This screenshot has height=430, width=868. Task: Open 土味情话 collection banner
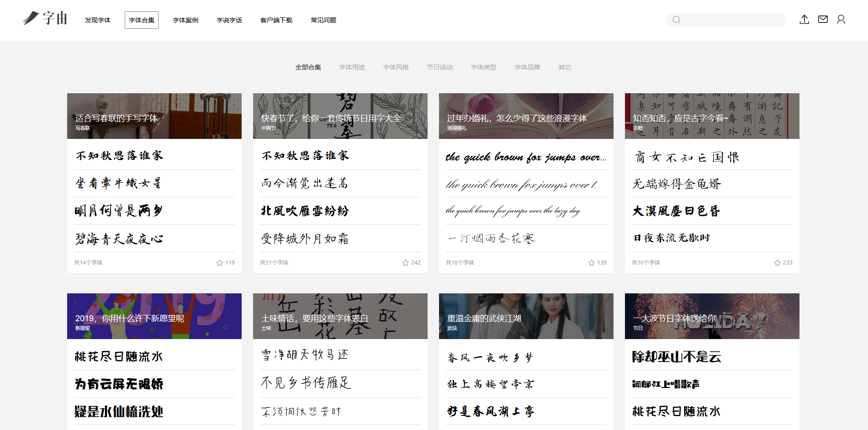(x=340, y=316)
